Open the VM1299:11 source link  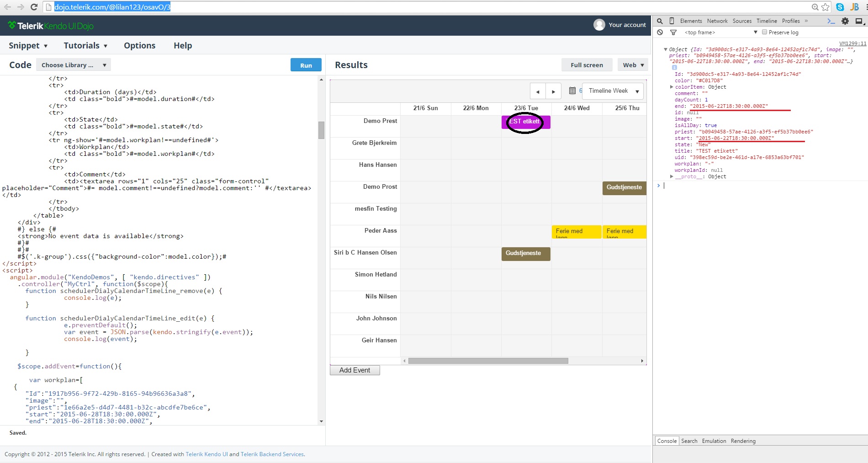[x=852, y=43]
